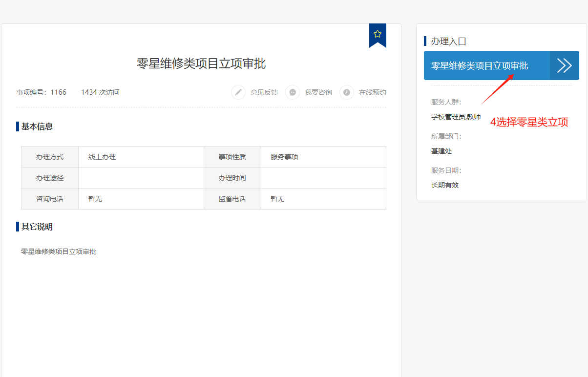Open the 我要咨询 text link
588x377 pixels.
point(318,92)
